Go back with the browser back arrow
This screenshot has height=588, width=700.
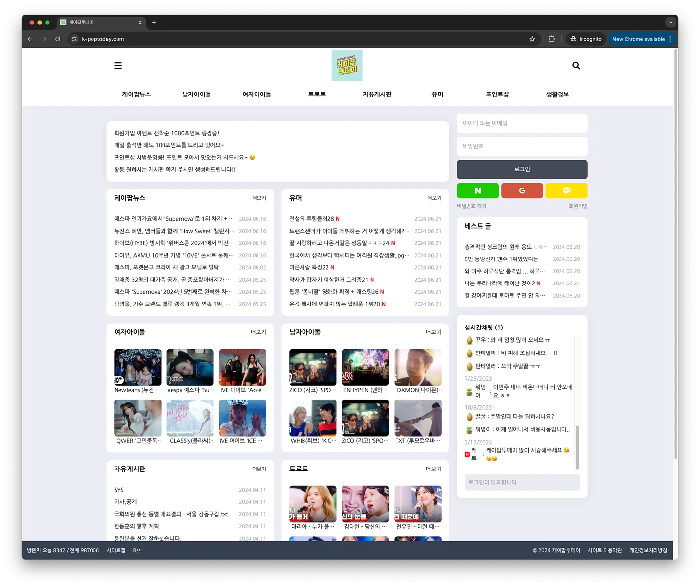(30, 39)
